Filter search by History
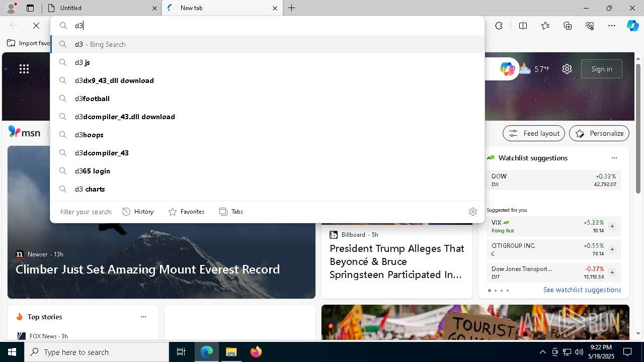Screen dimensions: 644x362 tap(138, 212)
